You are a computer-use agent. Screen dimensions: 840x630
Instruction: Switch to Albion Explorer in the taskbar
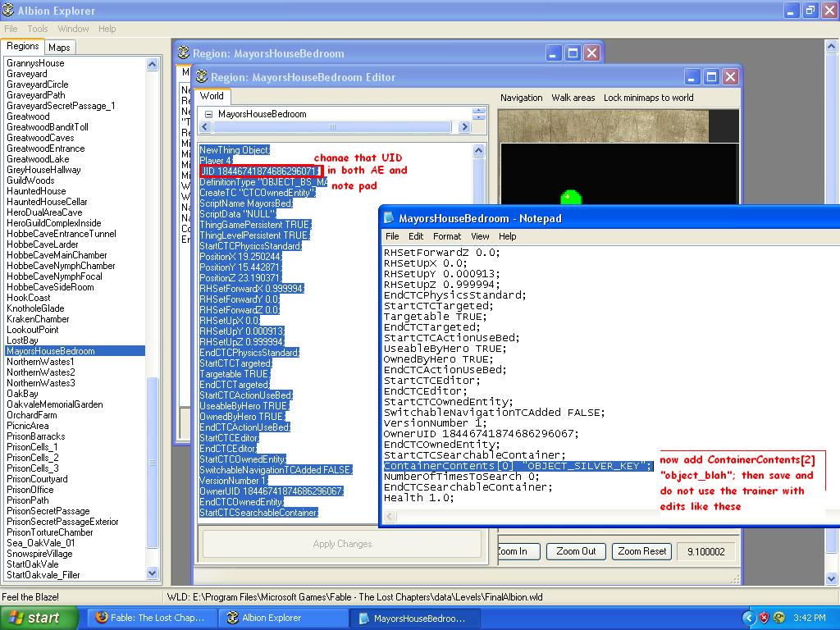[x=263, y=618]
